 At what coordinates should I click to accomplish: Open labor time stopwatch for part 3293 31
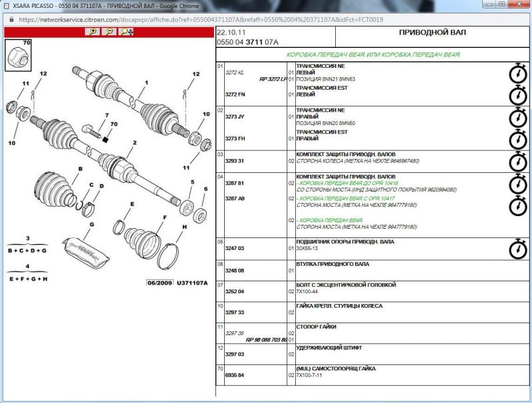(x=517, y=161)
